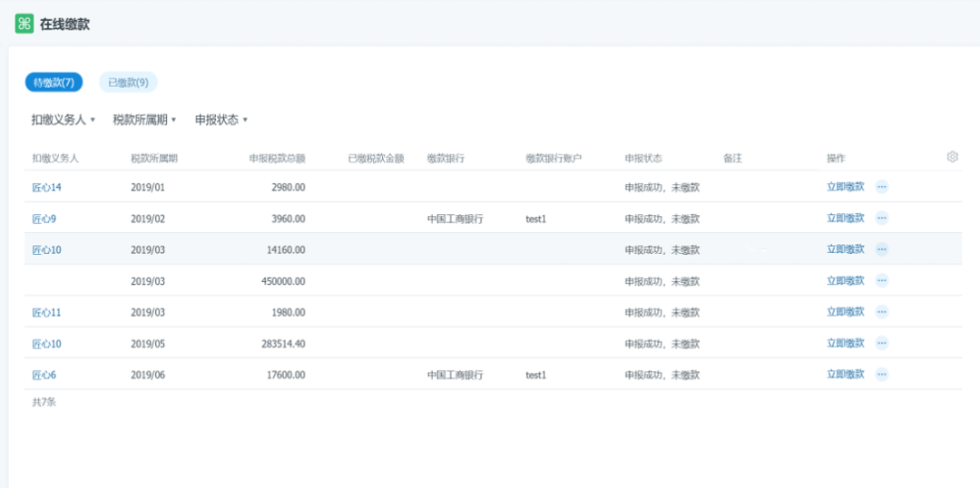980x488 pixels.
Task: Open more options for the 283514.40 row
Action: (881, 344)
